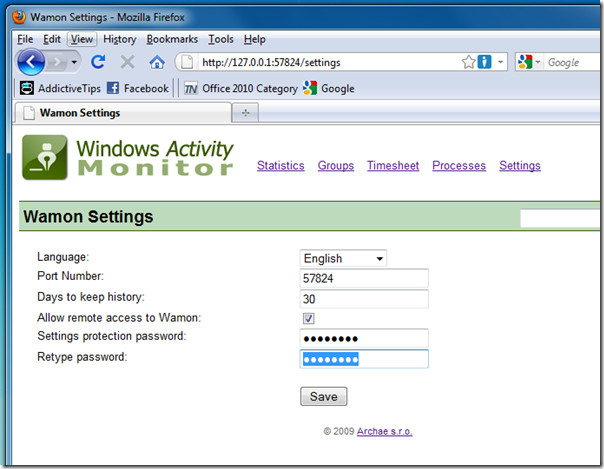Image resolution: width=604 pixels, height=469 pixels.
Task: Open the Google bookmark in bookmarks toolbar
Action: pos(329,88)
